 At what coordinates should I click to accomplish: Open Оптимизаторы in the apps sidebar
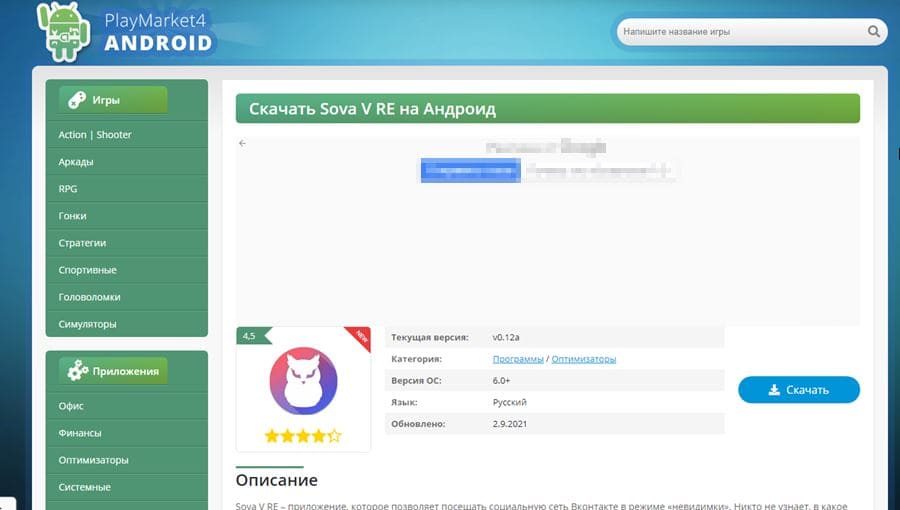pos(127,460)
